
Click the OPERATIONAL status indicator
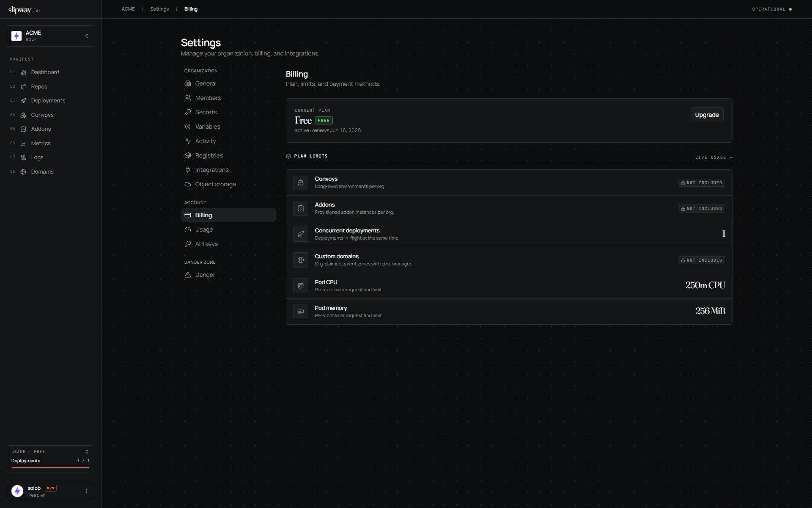(772, 9)
